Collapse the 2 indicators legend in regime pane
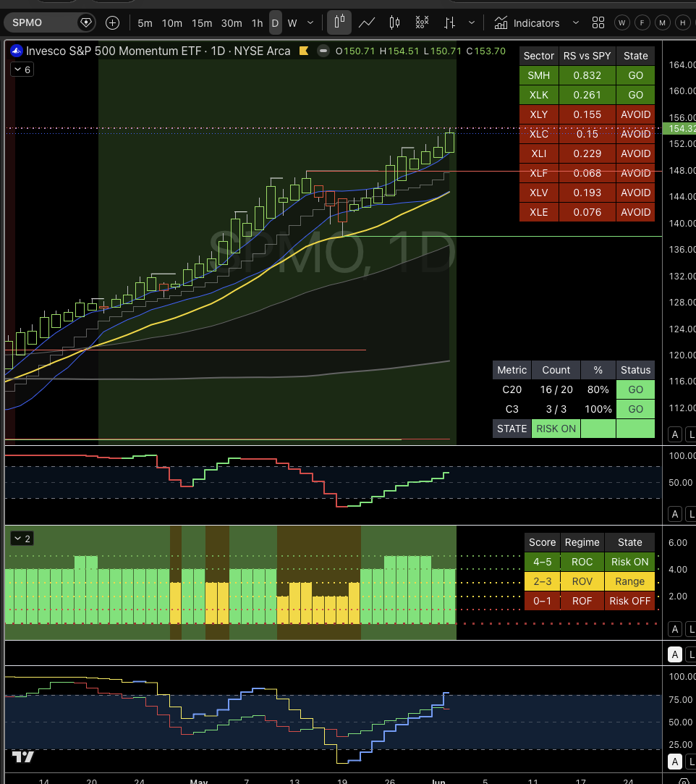This screenshot has width=696, height=784. point(22,539)
